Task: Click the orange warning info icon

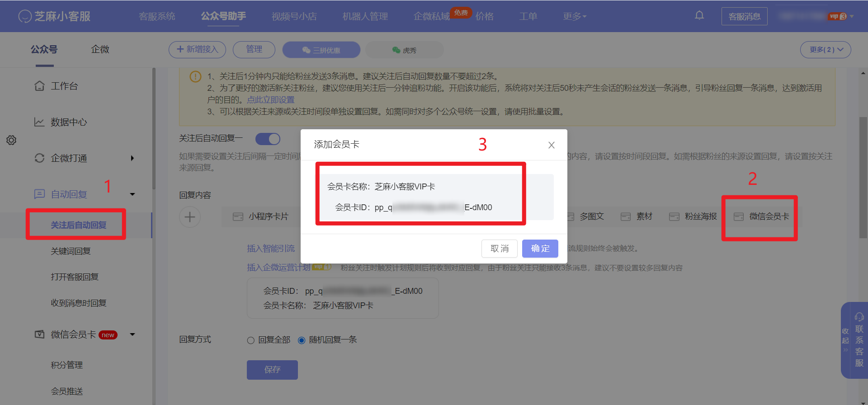Action: pos(195,76)
